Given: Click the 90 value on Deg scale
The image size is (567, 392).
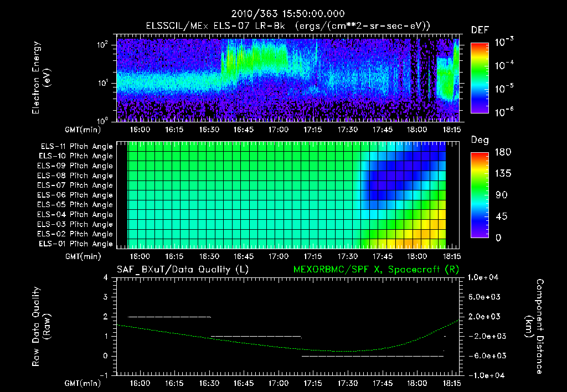Looking at the screenshot, I should tap(501, 195).
